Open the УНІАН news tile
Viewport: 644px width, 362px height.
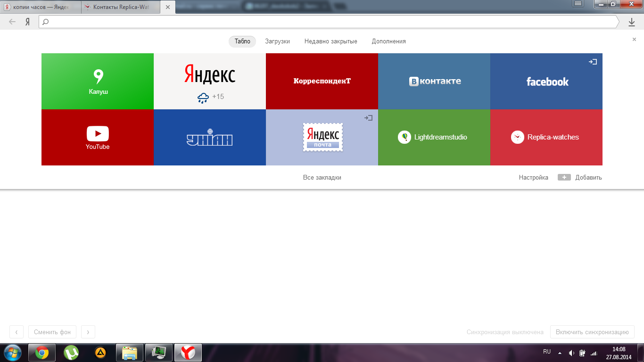click(x=210, y=137)
